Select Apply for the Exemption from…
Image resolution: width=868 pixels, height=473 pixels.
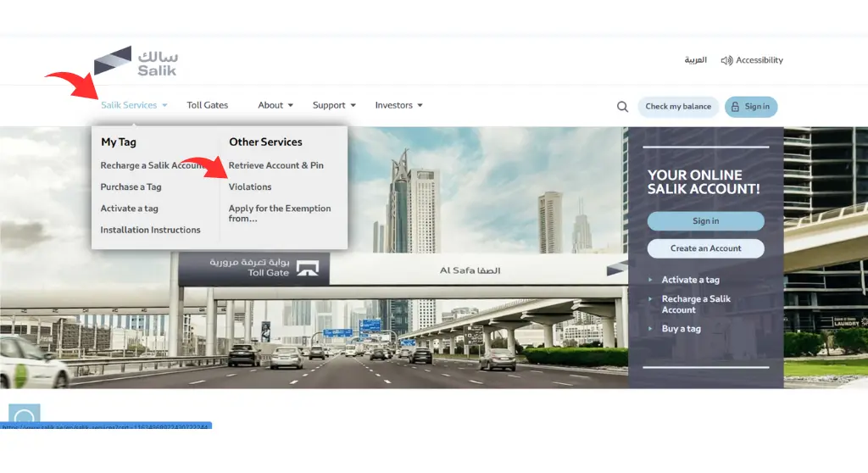tap(280, 214)
